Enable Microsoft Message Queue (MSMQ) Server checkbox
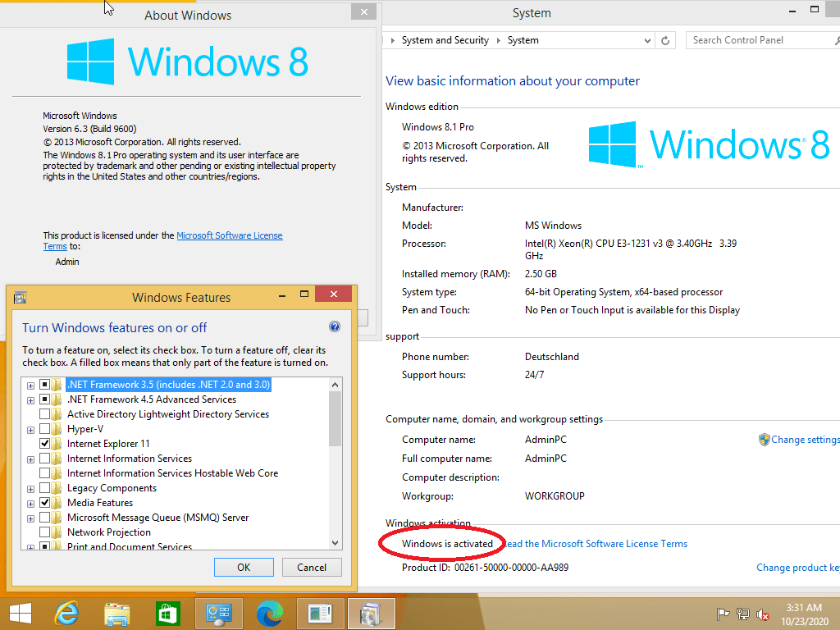The width and height of the screenshot is (840, 630). click(44, 518)
